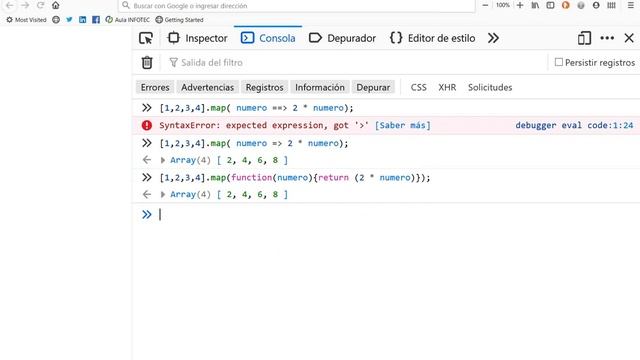Viewport: 640px width, 360px height.
Task: Open the Facebook bookmark
Action: (x=96, y=20)
